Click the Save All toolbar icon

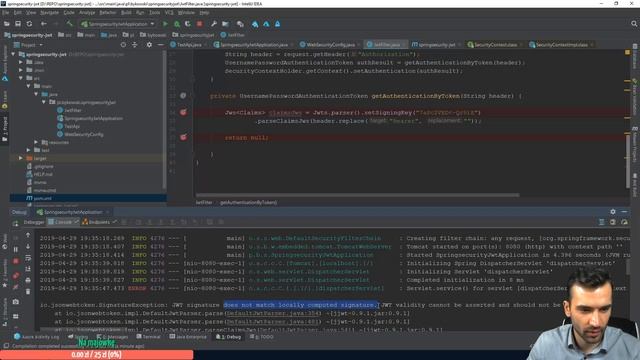[18, 24]
